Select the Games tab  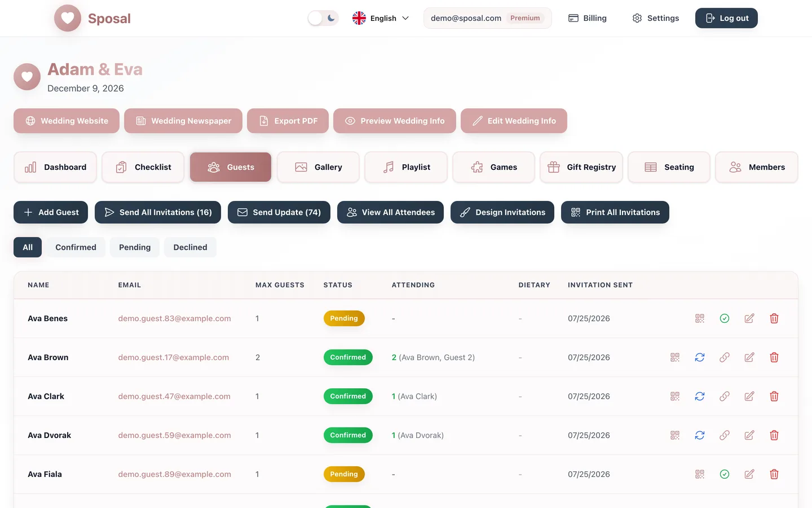[x=494, y=167]
